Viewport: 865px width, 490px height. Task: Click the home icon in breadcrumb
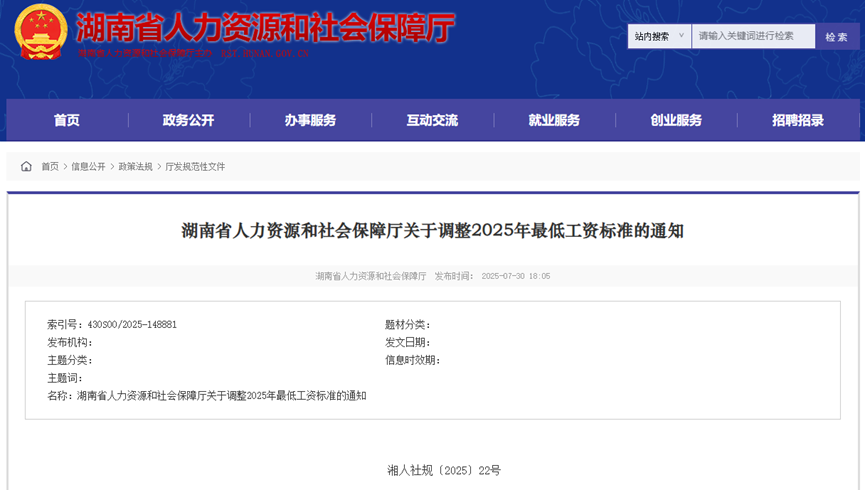[x=26, y=166]
